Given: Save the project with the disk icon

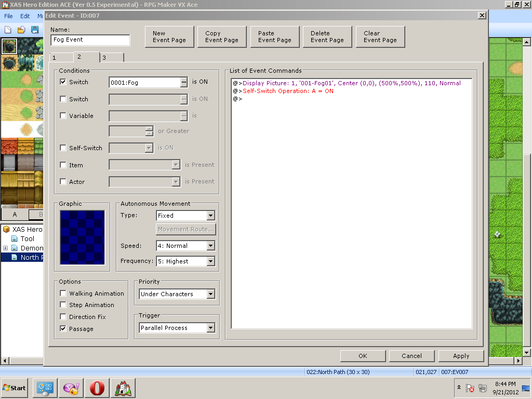Looking at the screenshot, I should 34,30.
